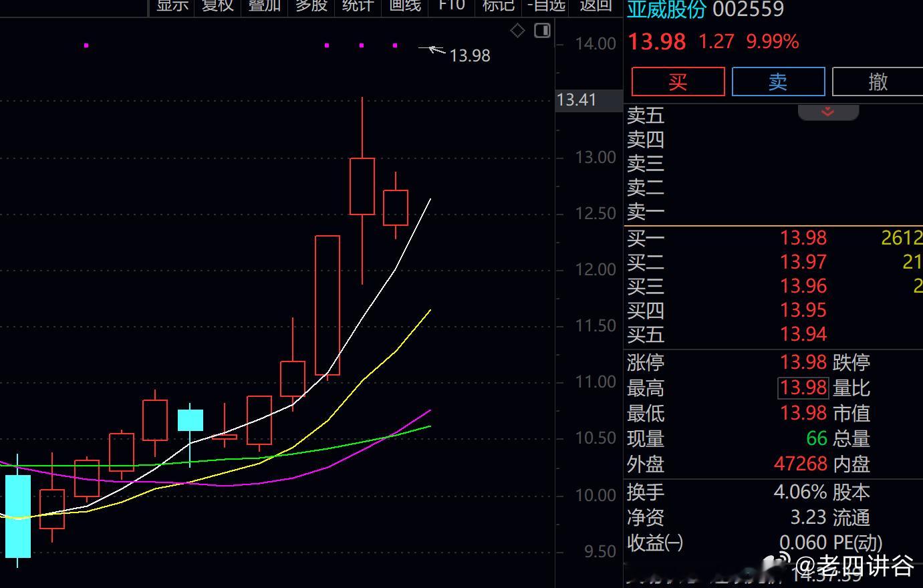Click the 13.98 high price annotation
Screen dimensions: 923x588
pyautogui.click(x=470, y=55)
